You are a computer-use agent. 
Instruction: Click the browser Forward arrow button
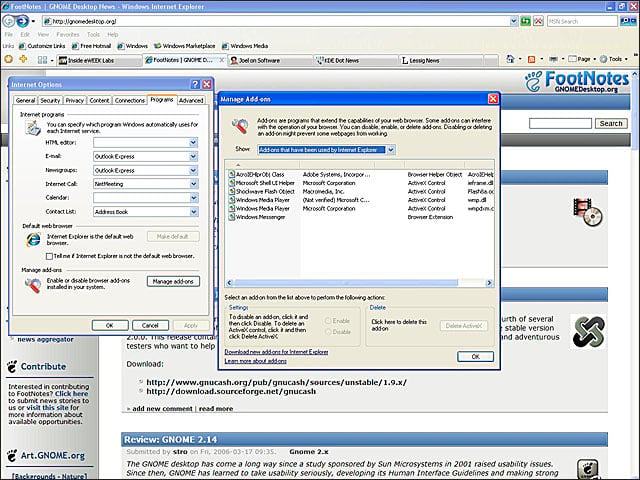(22, 21)
